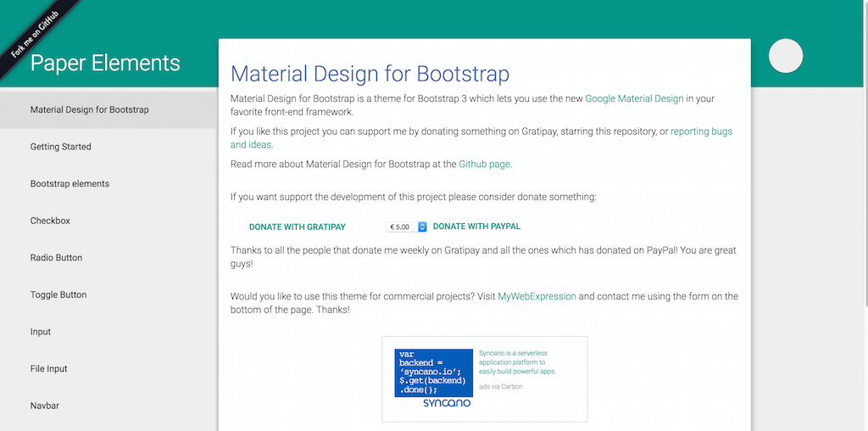Visit the Github page link
868x431 pixels.
click(484, 164)
